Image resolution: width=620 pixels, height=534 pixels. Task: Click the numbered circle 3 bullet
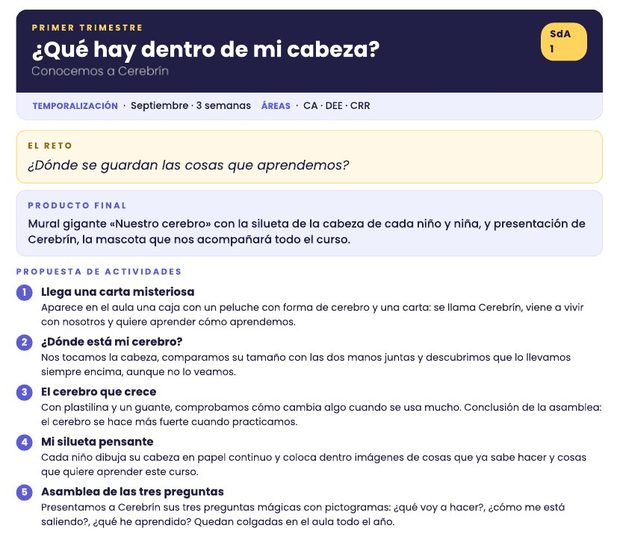(24, 392)
